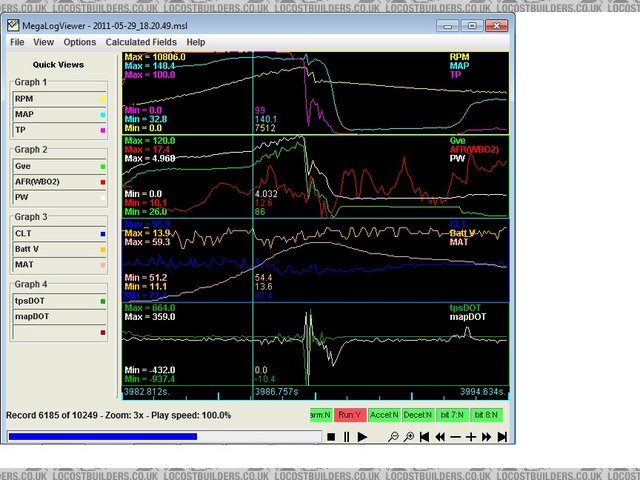Click the blue playback progress bar

tap(100, 436)
